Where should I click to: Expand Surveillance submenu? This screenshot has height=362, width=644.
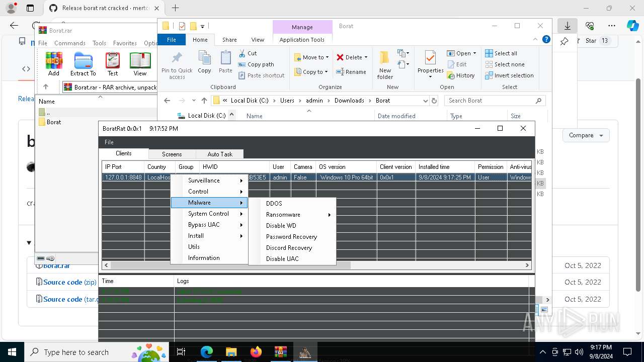pyautogui.click(x=209, y=180)
